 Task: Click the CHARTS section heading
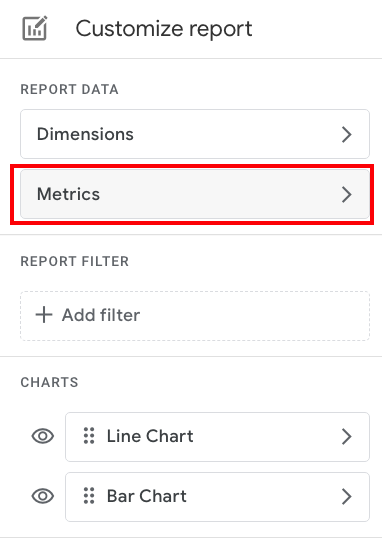[x=50, y=382]
